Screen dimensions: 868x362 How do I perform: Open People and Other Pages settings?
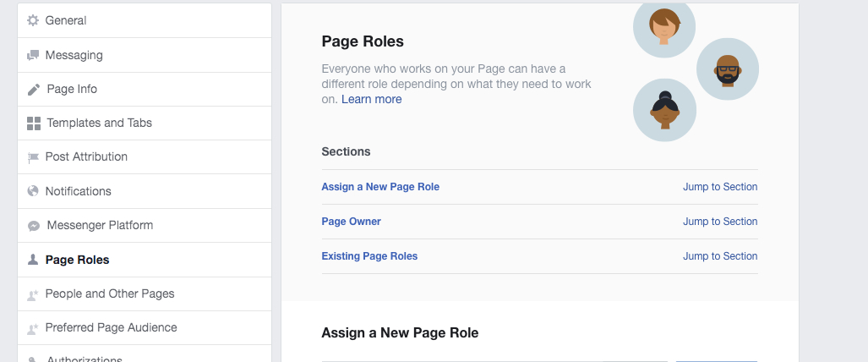145,293
